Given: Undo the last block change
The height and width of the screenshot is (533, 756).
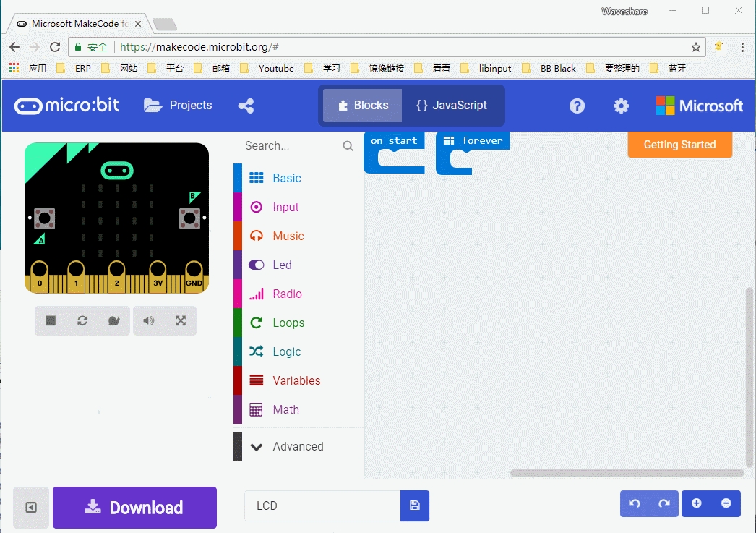Looking at the screenshot, I should [x=635, y=503].
